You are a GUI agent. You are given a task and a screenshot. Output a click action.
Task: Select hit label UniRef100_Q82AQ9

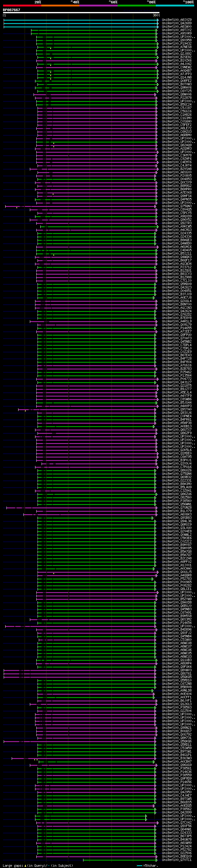(x=177, y=145)
